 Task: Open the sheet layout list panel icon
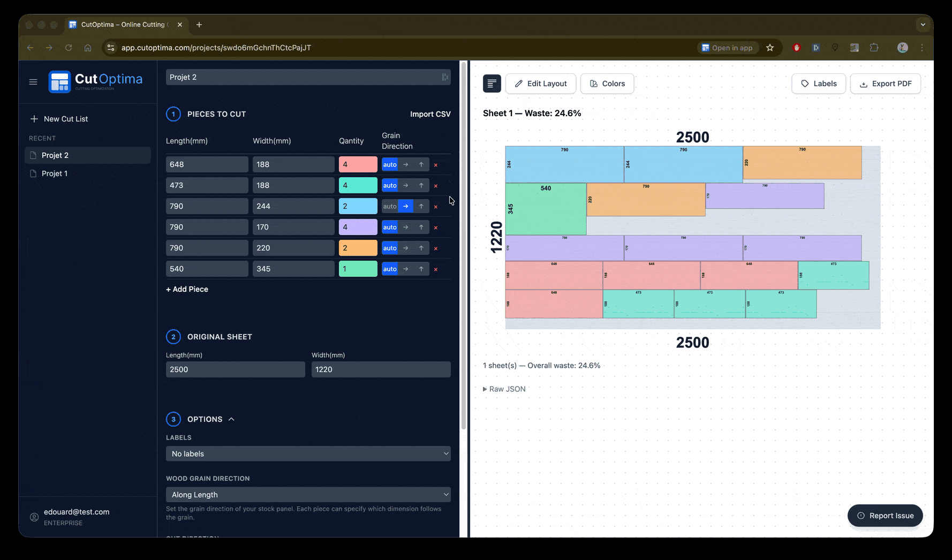tap(492, 84)
